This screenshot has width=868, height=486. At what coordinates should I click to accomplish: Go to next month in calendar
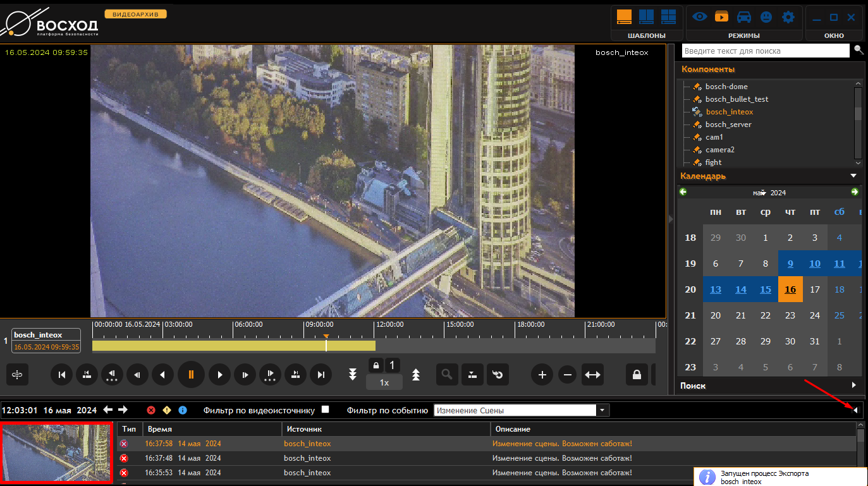[855, 192]
